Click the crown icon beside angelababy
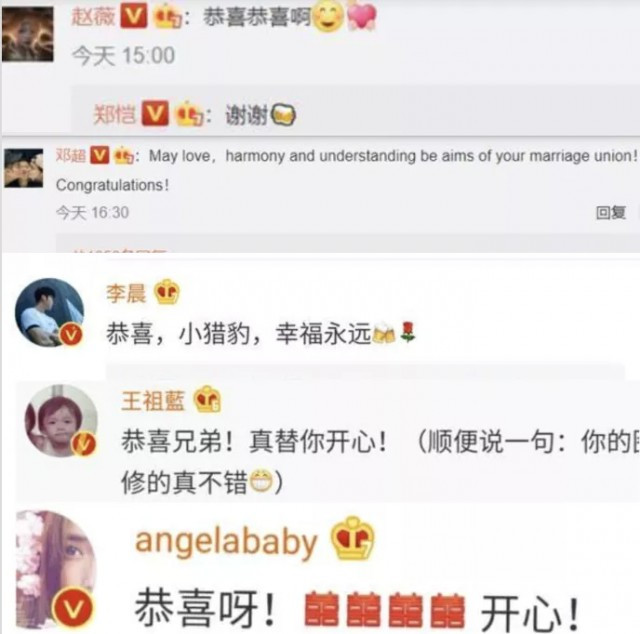 pos(352,538)
